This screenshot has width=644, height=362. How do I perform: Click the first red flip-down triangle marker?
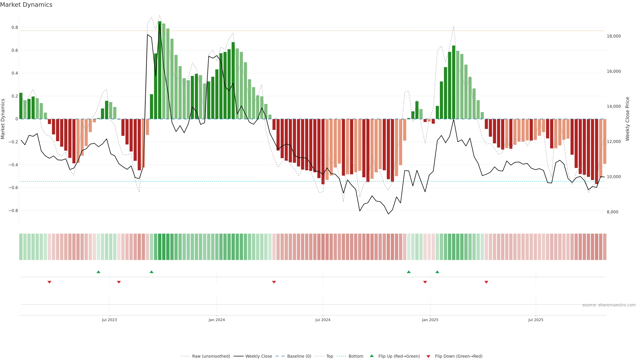[x=49, y=282]
